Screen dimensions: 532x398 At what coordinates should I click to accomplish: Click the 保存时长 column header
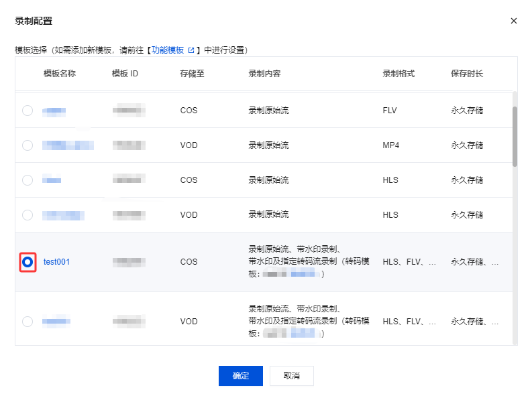point(467,74)
